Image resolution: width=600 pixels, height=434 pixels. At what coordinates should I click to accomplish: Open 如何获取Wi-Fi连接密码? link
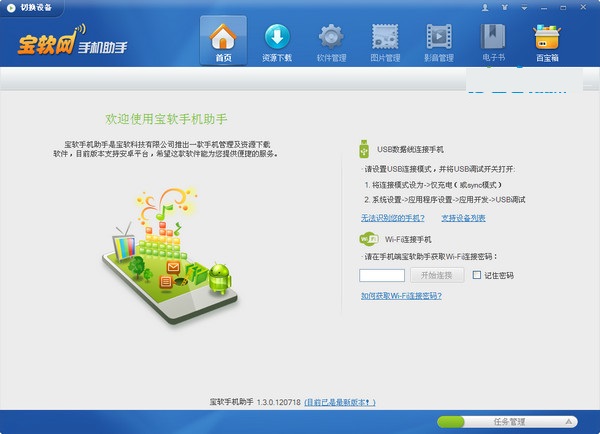[400, 296]
